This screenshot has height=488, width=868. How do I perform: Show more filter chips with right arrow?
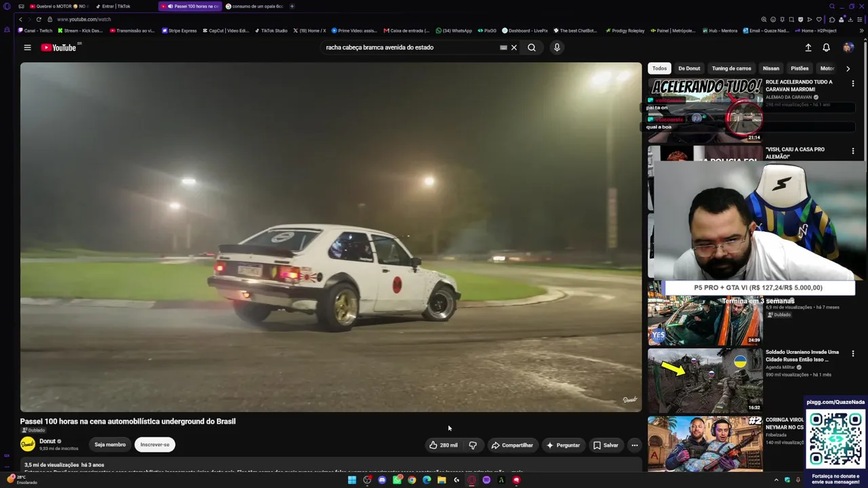pos(848,68)
